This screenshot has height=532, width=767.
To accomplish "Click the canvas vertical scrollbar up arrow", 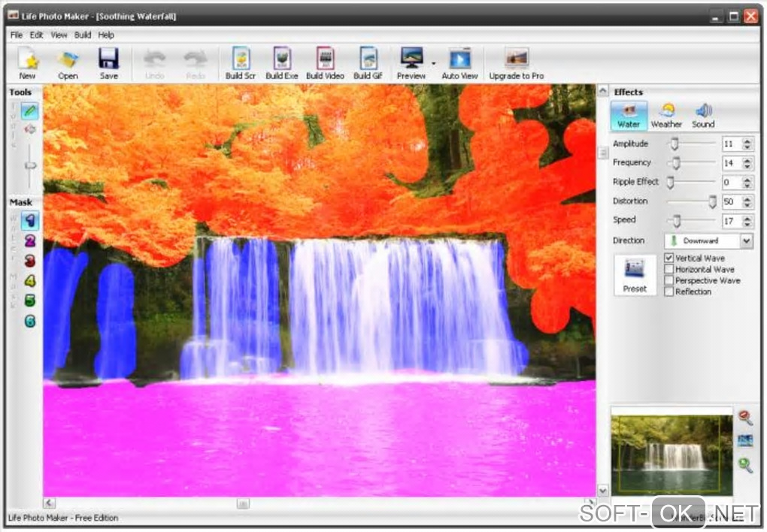I will [603, 91].
